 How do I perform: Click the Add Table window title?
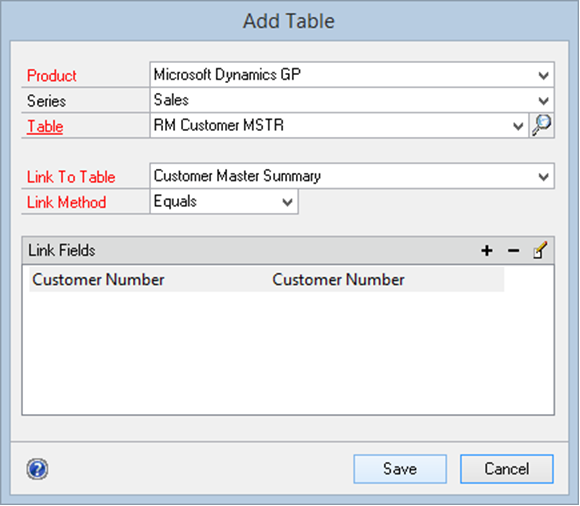(289, 21)
